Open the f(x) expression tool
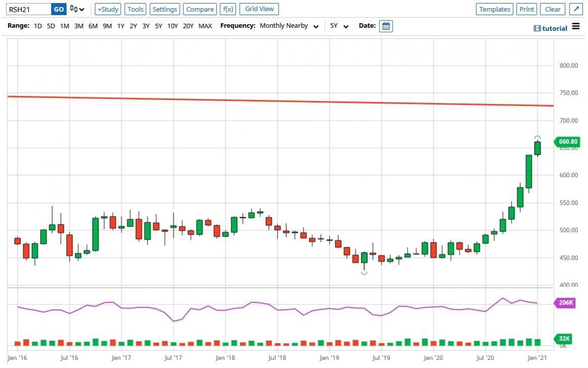This screenshot has width=588, height=368. coord(228,9)
